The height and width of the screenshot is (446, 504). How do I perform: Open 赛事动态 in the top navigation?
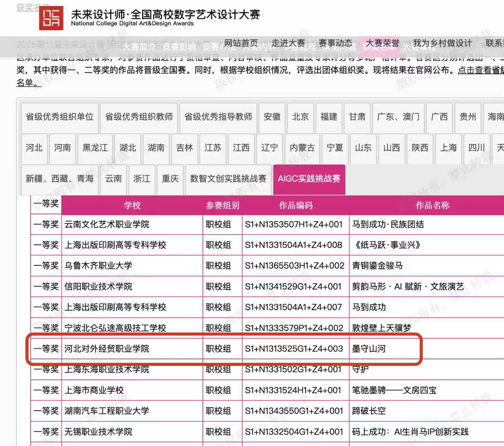(x=336, y=43)
